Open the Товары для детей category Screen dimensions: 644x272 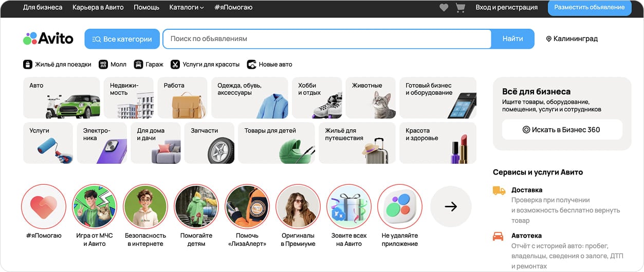click(277, 143)
